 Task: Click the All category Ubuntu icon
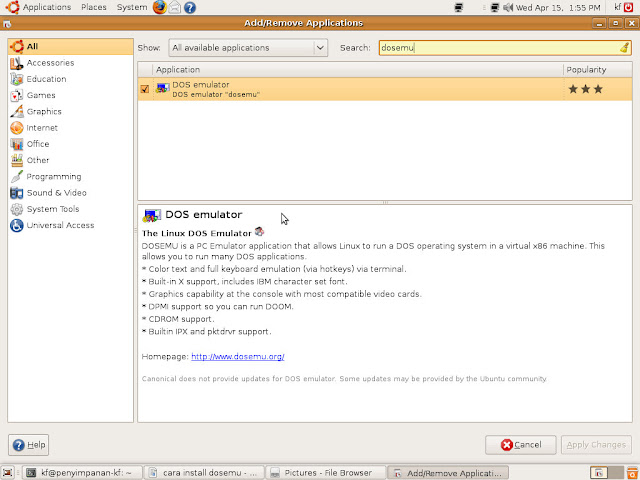click(x=17, y=47)
